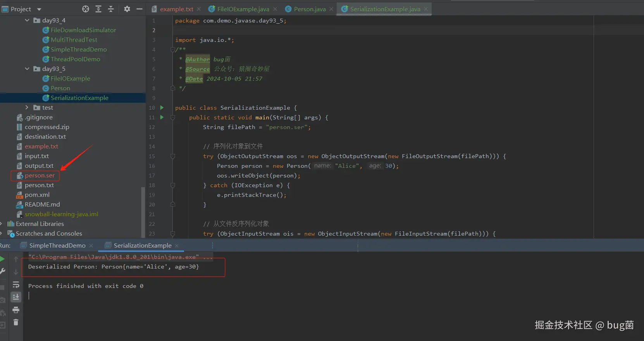
Task: Open .gitignore file
Action: click(38, 117)
